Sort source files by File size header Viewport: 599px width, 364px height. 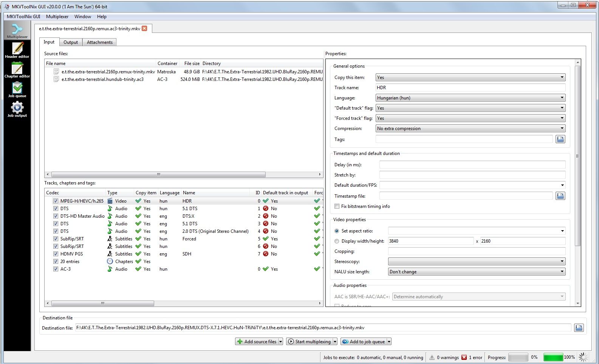(x=190, y=64)
